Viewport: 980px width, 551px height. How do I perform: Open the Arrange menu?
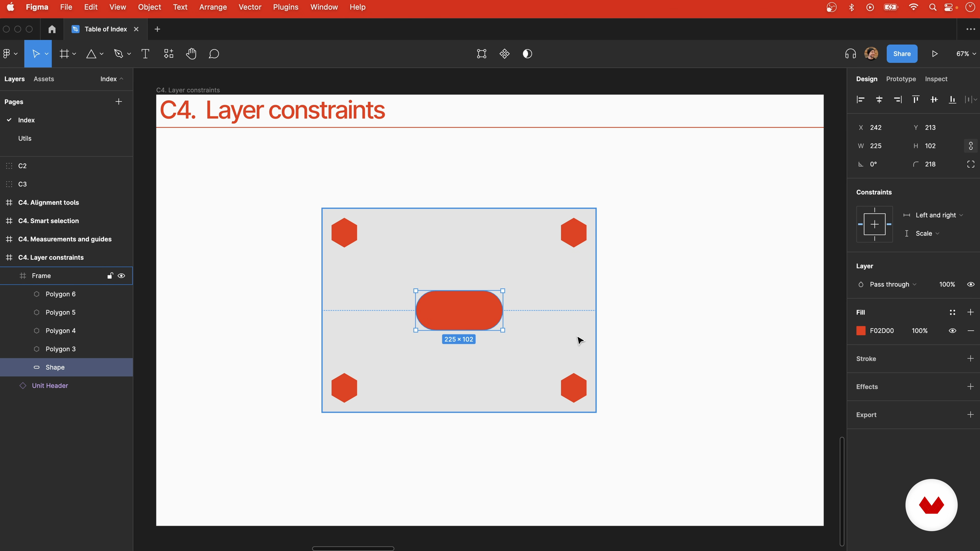point(213,7)
